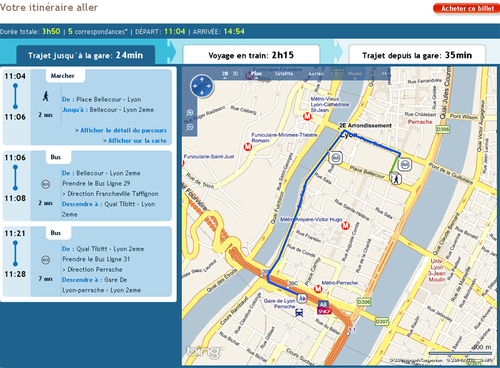Select the Aérien map view
The image size is (500, 368).
(316, 73)
